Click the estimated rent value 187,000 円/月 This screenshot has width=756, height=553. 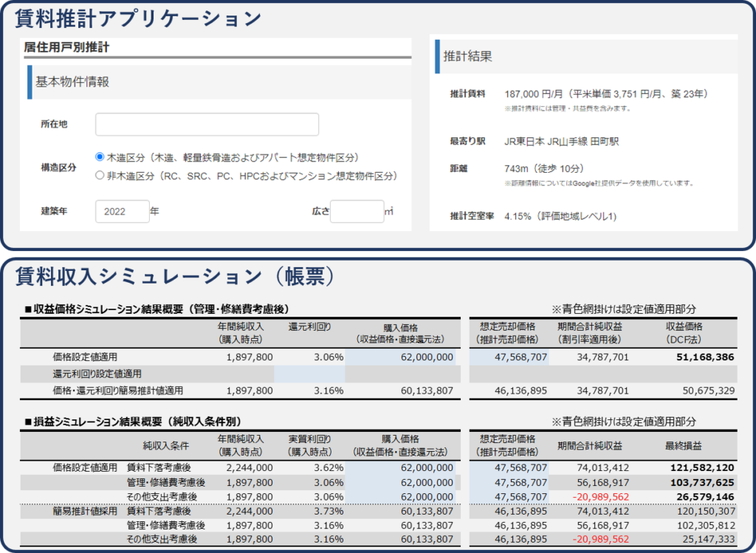[x=533, y=94]
